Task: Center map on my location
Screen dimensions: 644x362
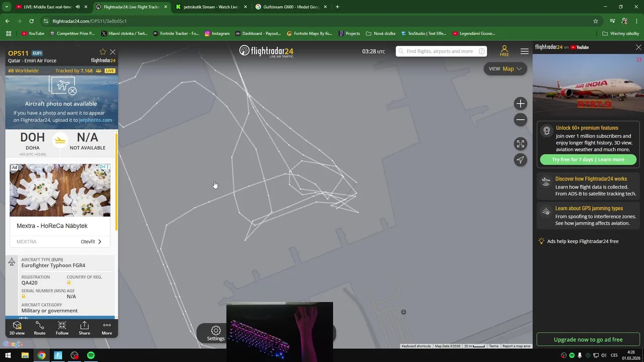Action: click(520, 160)
